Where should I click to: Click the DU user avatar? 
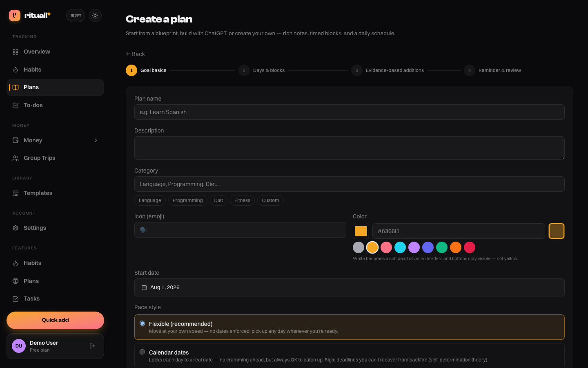pyautogui.click(x=19, y=346)
